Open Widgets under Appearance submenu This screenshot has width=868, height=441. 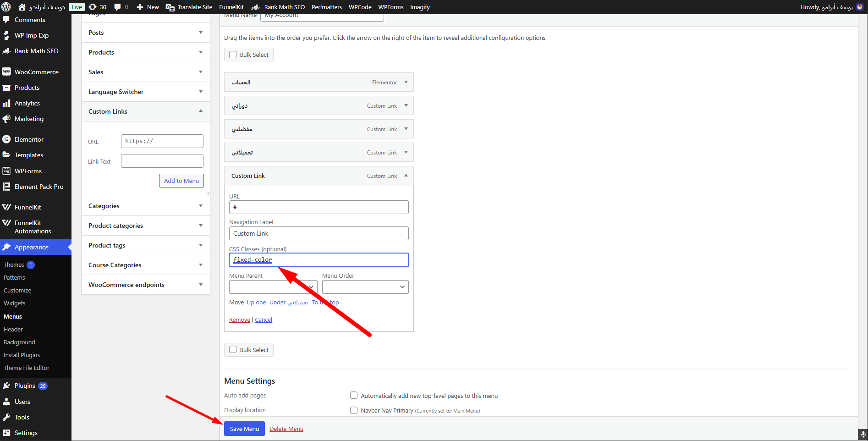(15, 303)
